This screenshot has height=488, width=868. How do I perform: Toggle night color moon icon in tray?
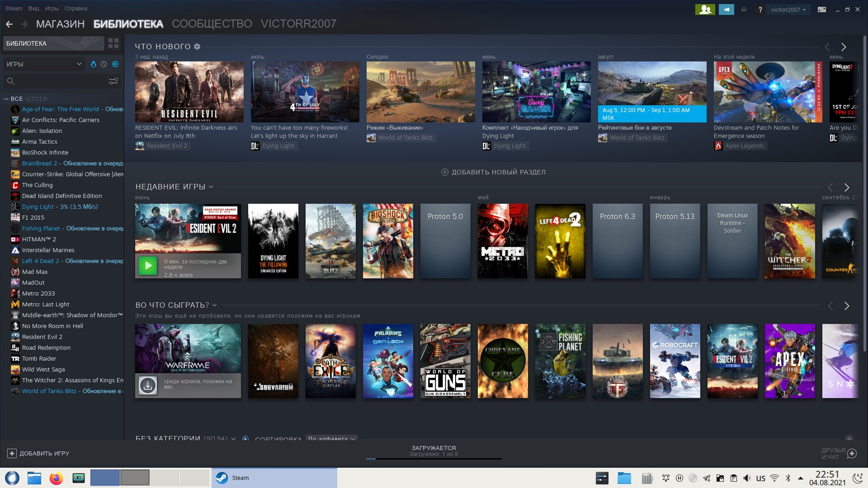(x=857, y=478)
